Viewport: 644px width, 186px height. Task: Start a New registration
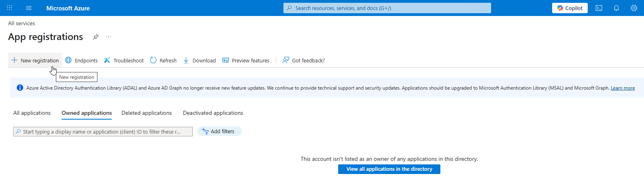(x=35, y=60)
